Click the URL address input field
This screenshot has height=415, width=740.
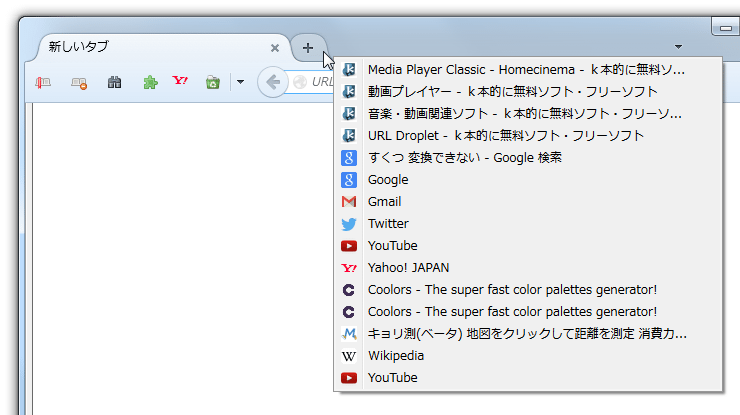(310, 82)
